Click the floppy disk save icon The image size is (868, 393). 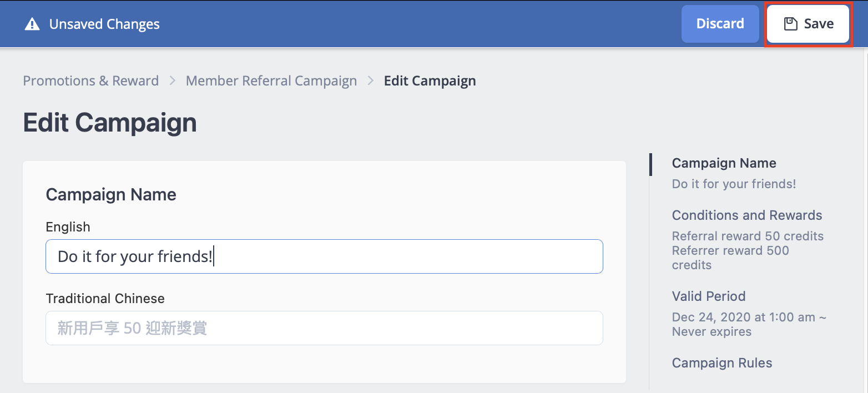790,24
